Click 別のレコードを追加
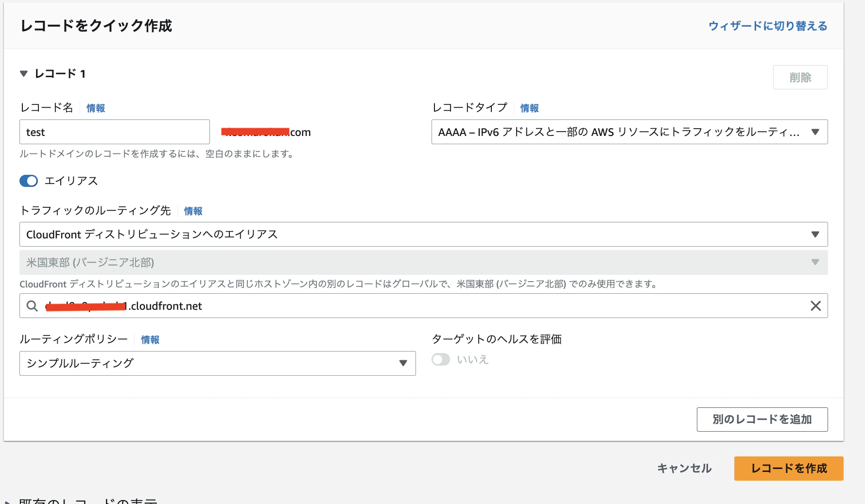 762,419
